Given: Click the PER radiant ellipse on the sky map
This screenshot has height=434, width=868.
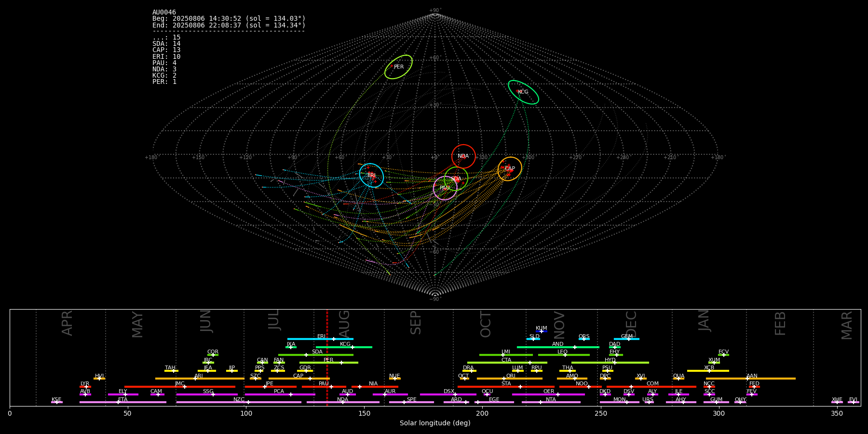Looking at the screenshot, I should (x=398, y=67).
